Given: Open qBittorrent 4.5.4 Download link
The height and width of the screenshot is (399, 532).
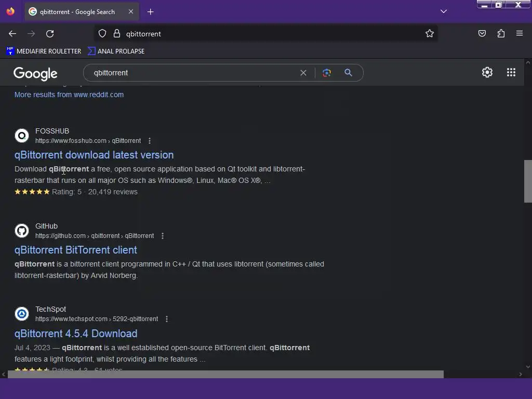Looking at the screenshot, I should (76, 334).
